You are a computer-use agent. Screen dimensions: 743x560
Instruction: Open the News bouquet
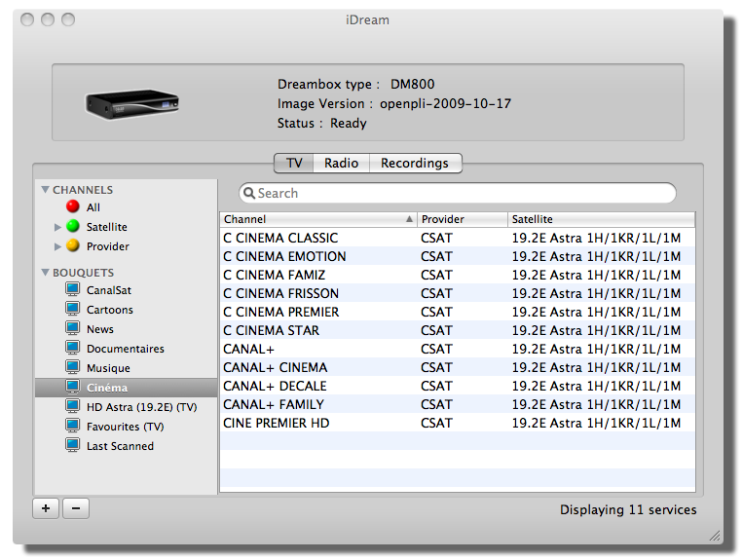[100, 329]
